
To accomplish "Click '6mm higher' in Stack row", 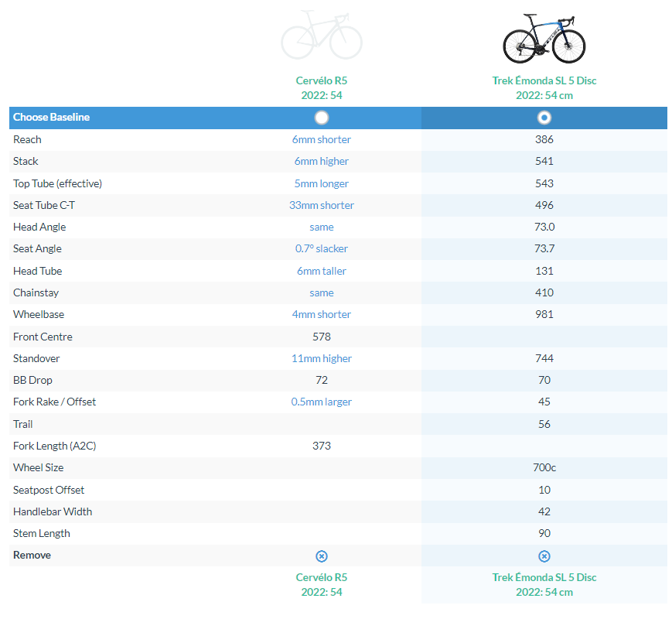I will [x=322, y=161].
